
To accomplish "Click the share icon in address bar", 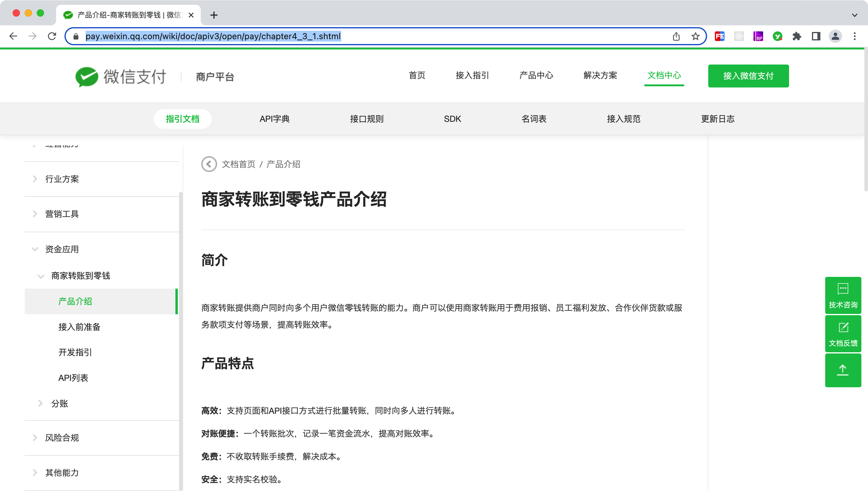I will (x=676, y=36).
